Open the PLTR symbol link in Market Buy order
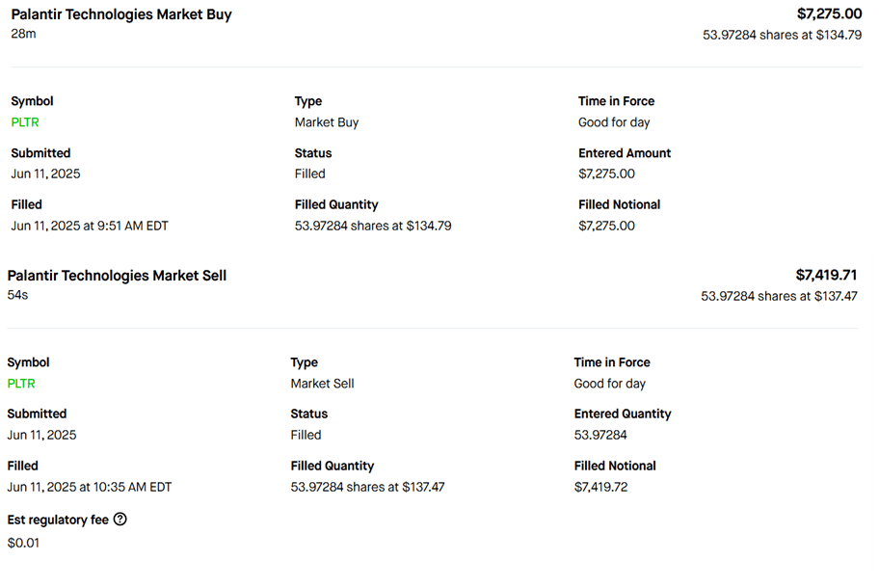This screenshot has height=588, width=879. (25, 122)
